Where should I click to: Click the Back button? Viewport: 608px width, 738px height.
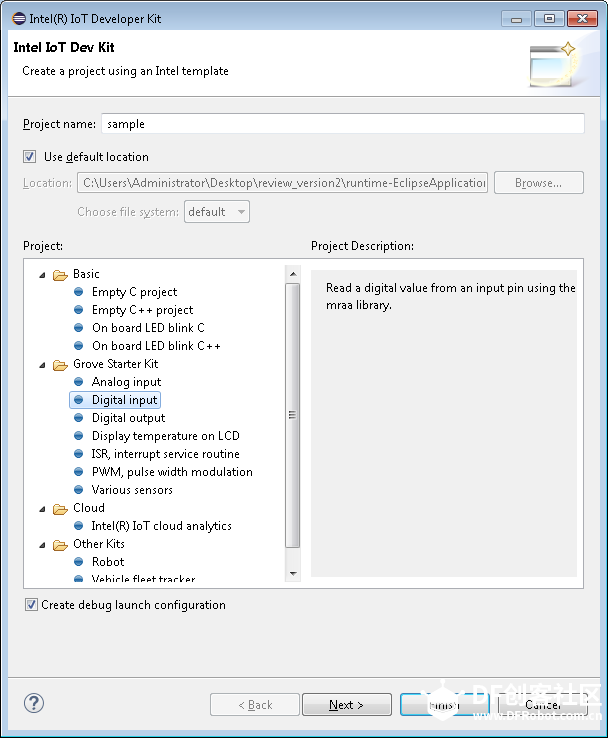255,705
